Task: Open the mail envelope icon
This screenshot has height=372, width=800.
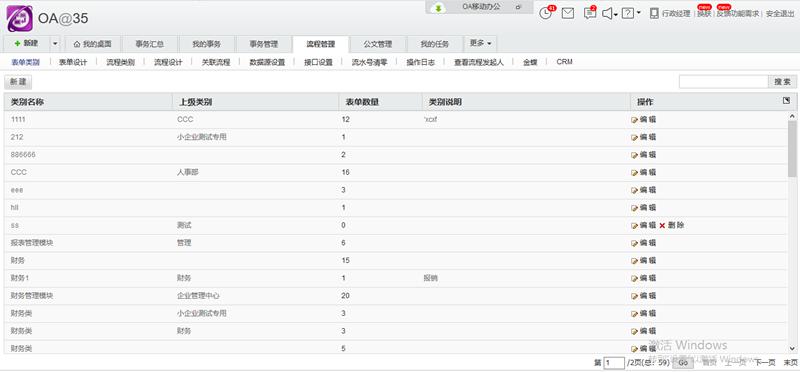Action: 568,14
